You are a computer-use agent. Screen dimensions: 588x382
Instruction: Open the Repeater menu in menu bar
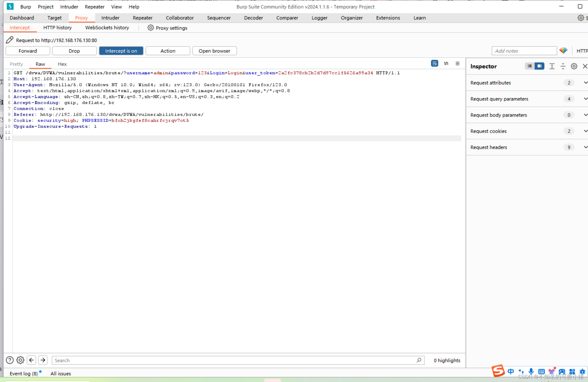coord(95,7)
